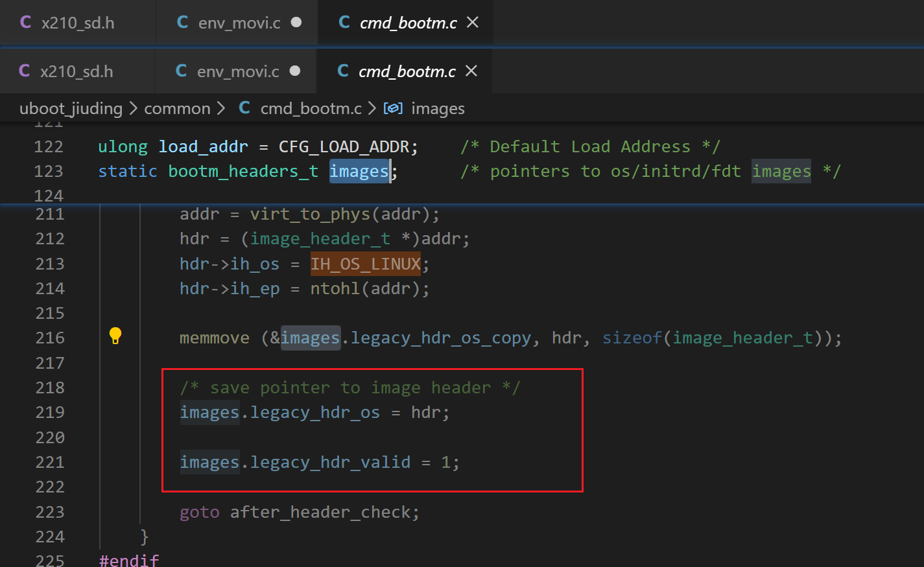The image size is (924, 567).
Task: Click the highlighted IH_OS_LINUX constant
Action: (366, 264)
